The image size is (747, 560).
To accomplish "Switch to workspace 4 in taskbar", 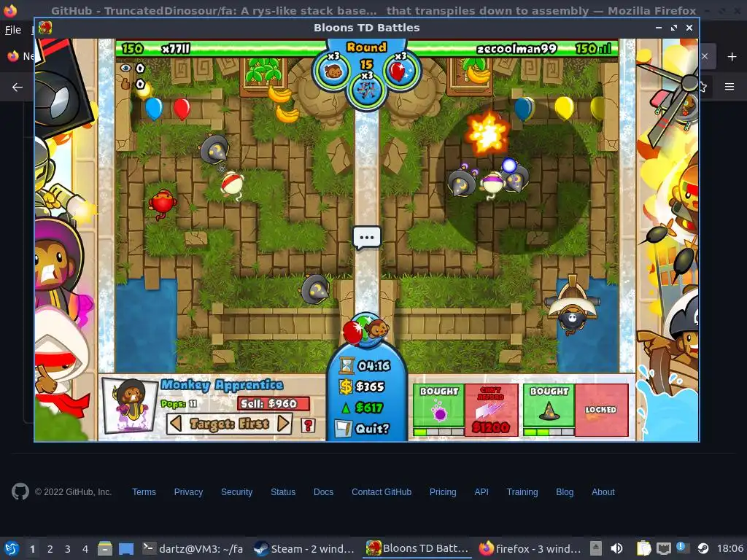I will pos(85,549).
